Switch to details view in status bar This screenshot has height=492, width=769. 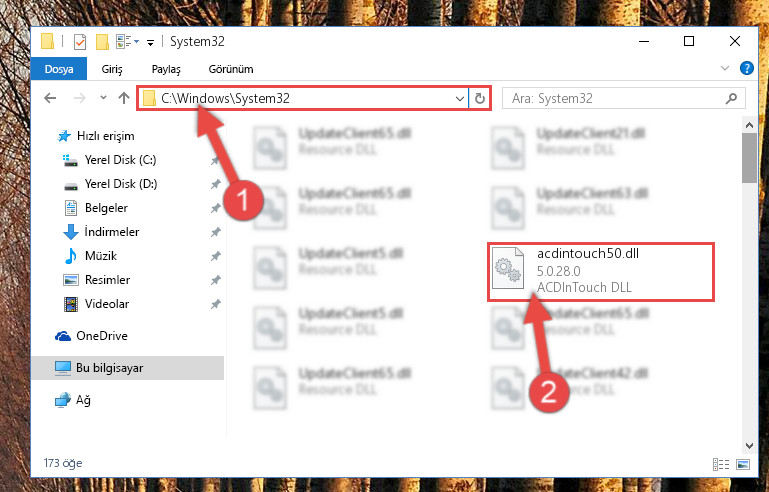pos(720,464)
